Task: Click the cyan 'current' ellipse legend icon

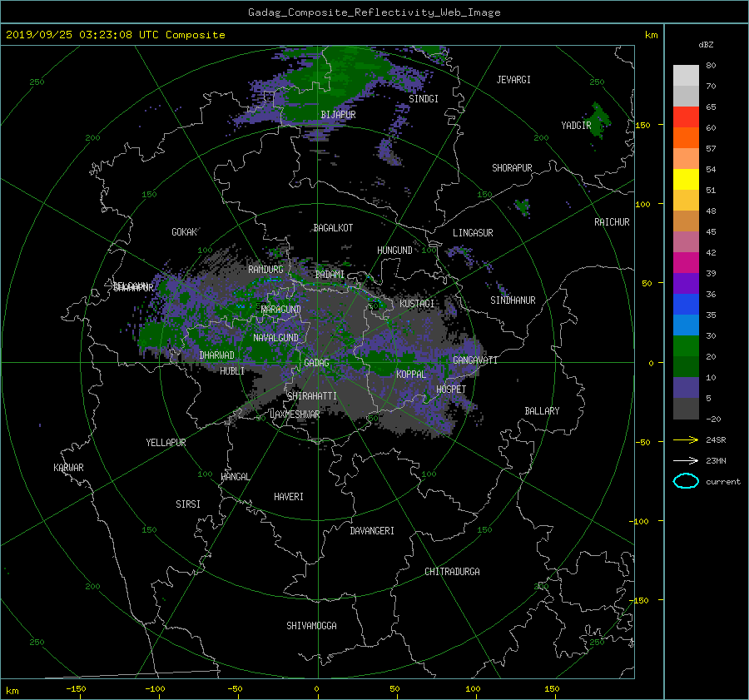Action: pos(686,481)
